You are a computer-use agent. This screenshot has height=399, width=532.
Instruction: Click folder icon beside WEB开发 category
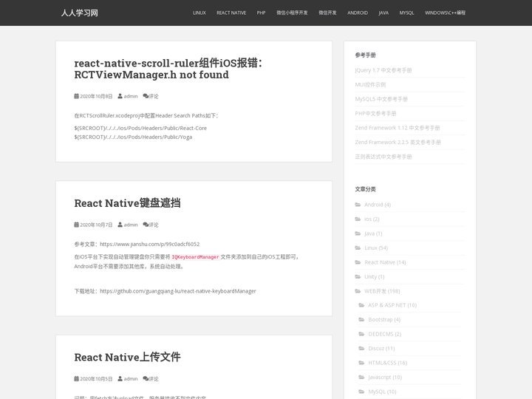[x=358, y=291]
